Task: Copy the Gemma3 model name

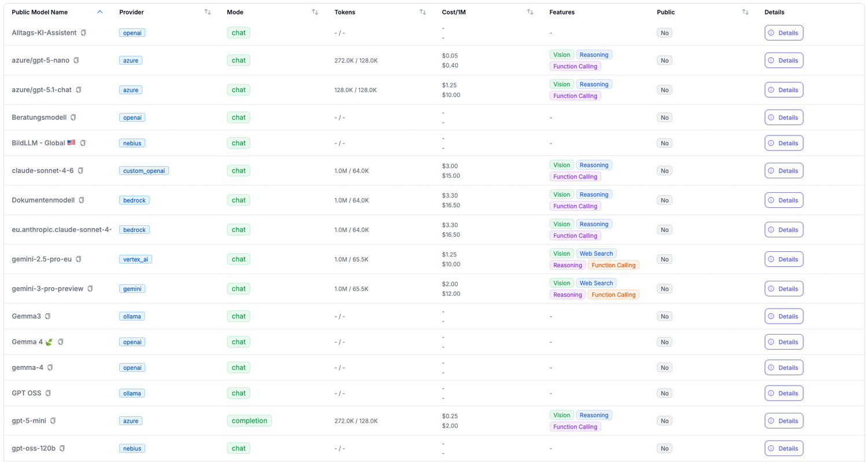Action: point(47,317)
